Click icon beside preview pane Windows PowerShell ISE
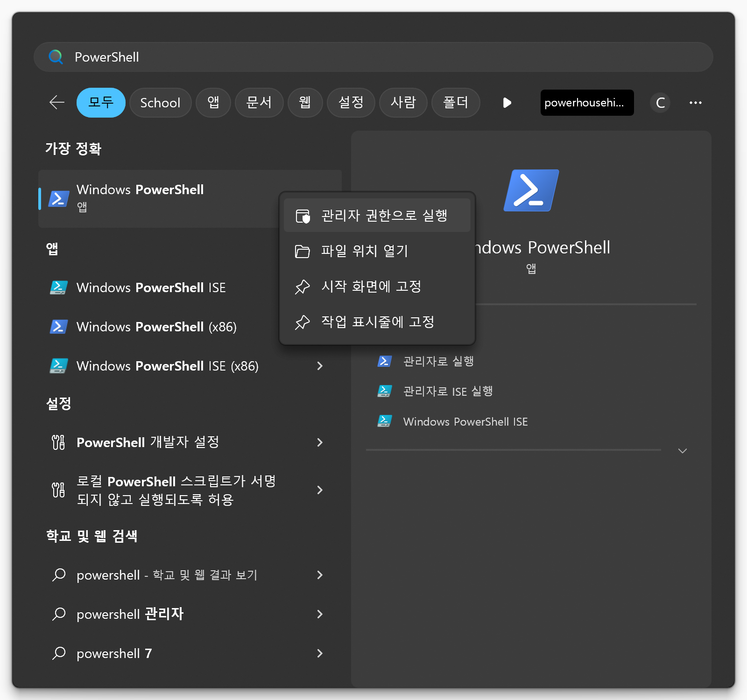The height and width of the screenshot is (700, 747). tap(385, 421)
